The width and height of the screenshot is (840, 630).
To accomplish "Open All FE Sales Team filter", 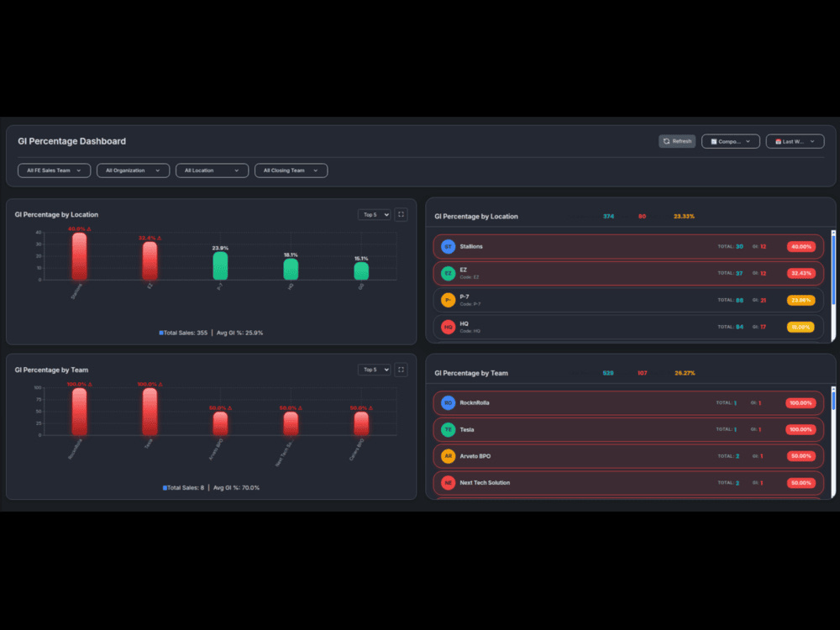I will coord(54,171).
